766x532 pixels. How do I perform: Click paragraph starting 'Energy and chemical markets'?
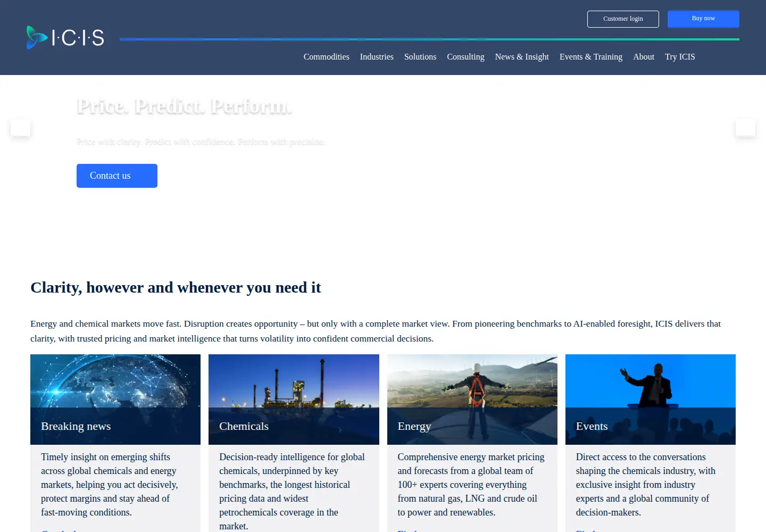pyautogui.click(x=376, y=331)
